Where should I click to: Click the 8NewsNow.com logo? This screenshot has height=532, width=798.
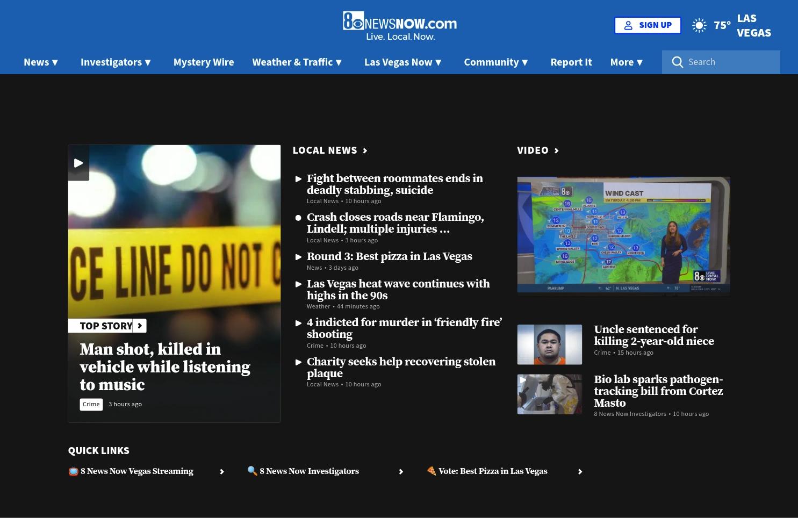pos(399,26)
